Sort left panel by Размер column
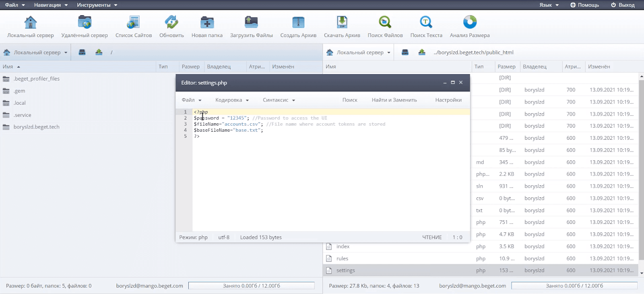This screenshot has width=644, height=294. click(191, 66)
